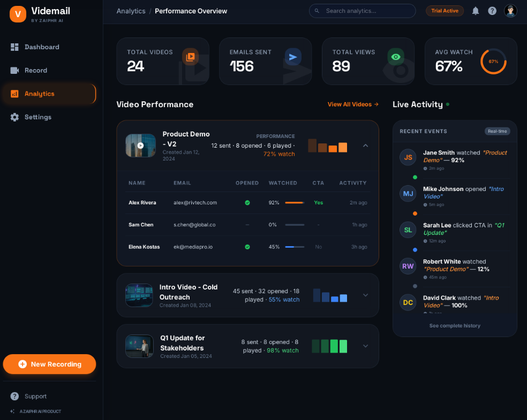
Task: Click the play icon on Total Videos card
Action: (x=190, y=56)
